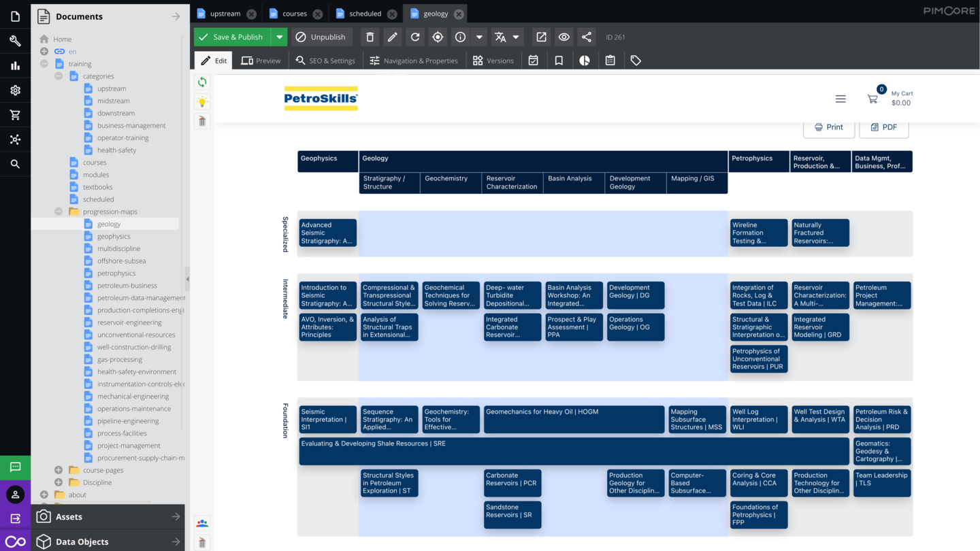Open document in new window icon
Viewport: 980px width, 551px height.
coord(541,37)
